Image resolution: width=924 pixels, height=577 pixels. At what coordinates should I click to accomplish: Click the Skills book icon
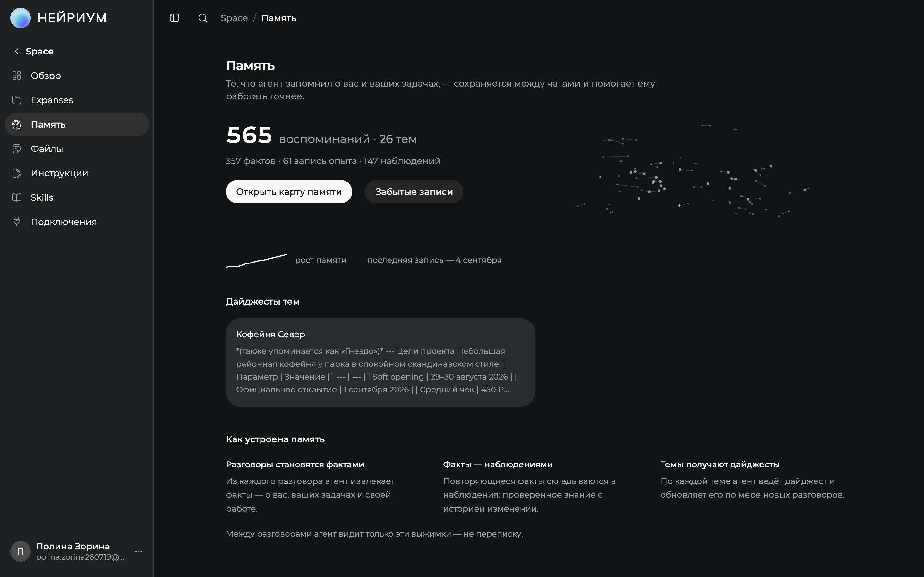pos(16,197)
